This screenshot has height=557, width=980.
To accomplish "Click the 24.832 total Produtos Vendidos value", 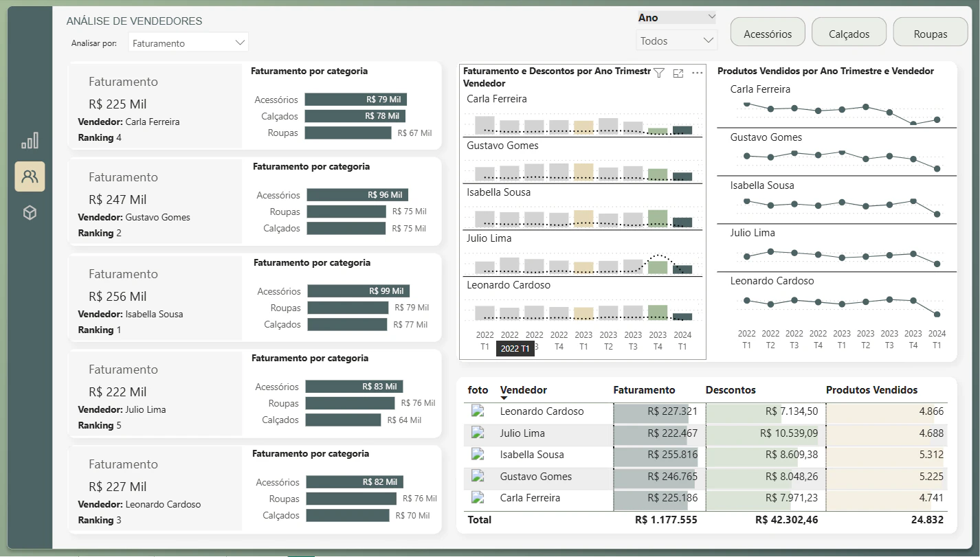I will (928, 520).
